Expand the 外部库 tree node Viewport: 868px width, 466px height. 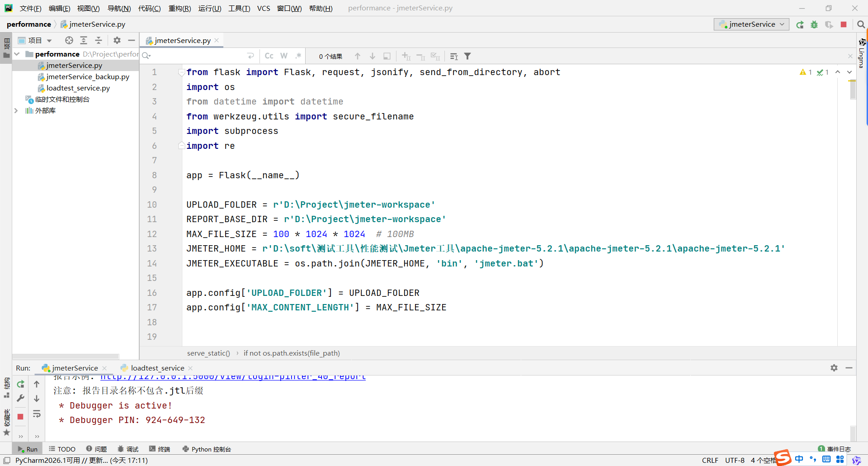tap(16, 110)
